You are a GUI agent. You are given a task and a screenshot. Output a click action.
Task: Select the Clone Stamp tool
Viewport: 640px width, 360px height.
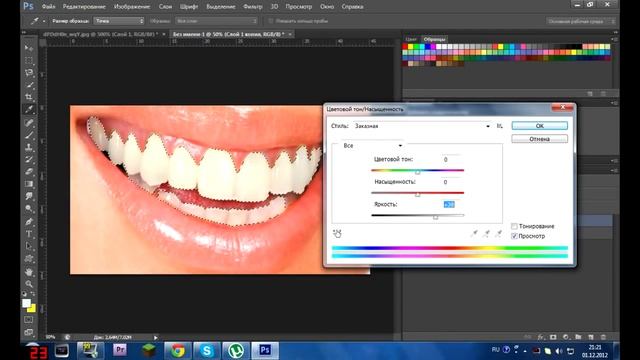(29, 147)
